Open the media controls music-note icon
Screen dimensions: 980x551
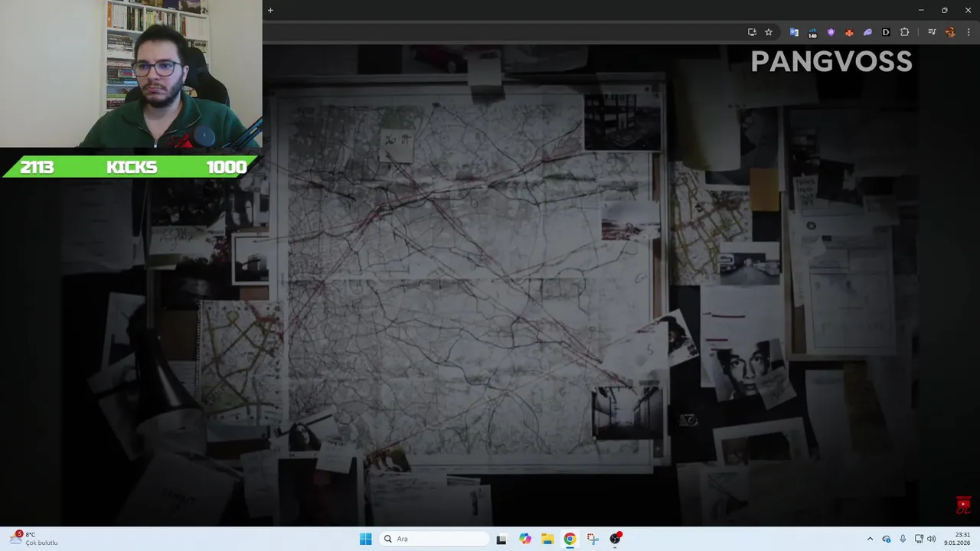coord(932,32)
